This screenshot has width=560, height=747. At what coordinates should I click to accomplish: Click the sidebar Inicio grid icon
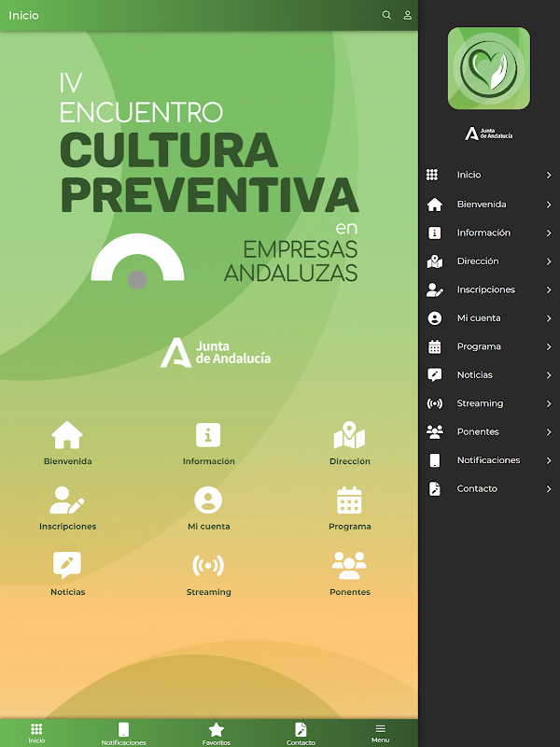tap(432, 175)
